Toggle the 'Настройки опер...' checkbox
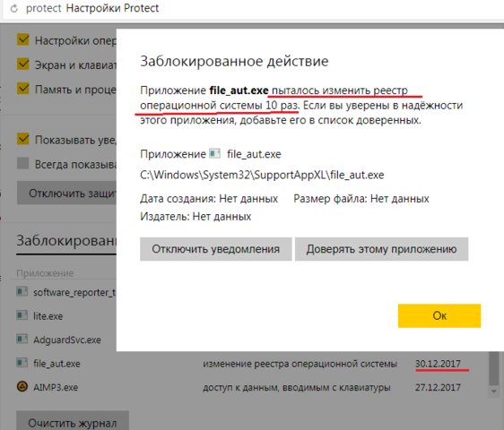 [22, 39]
